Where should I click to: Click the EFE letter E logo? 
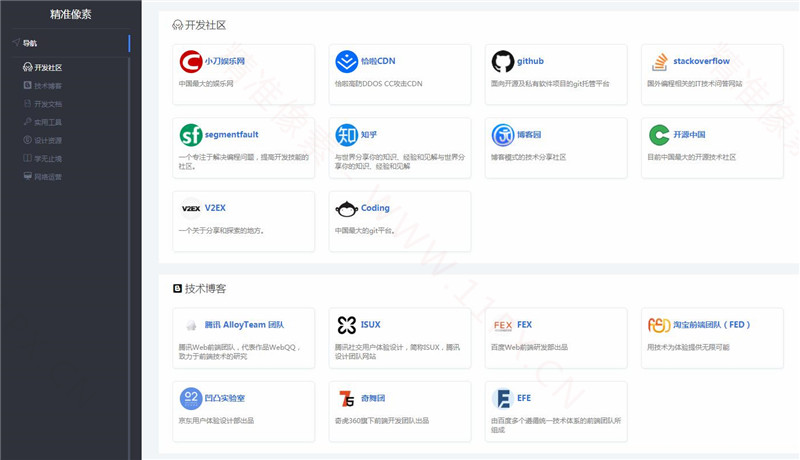tap(503, 398)
